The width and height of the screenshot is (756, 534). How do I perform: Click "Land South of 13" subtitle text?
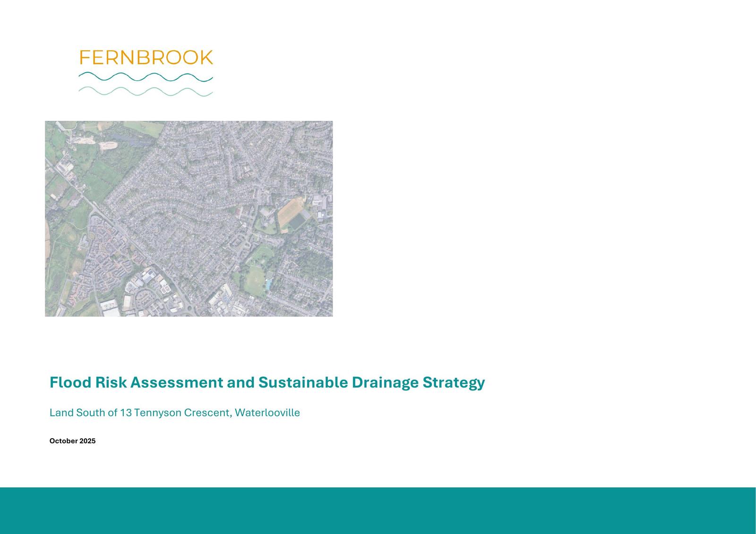(91, 413)
